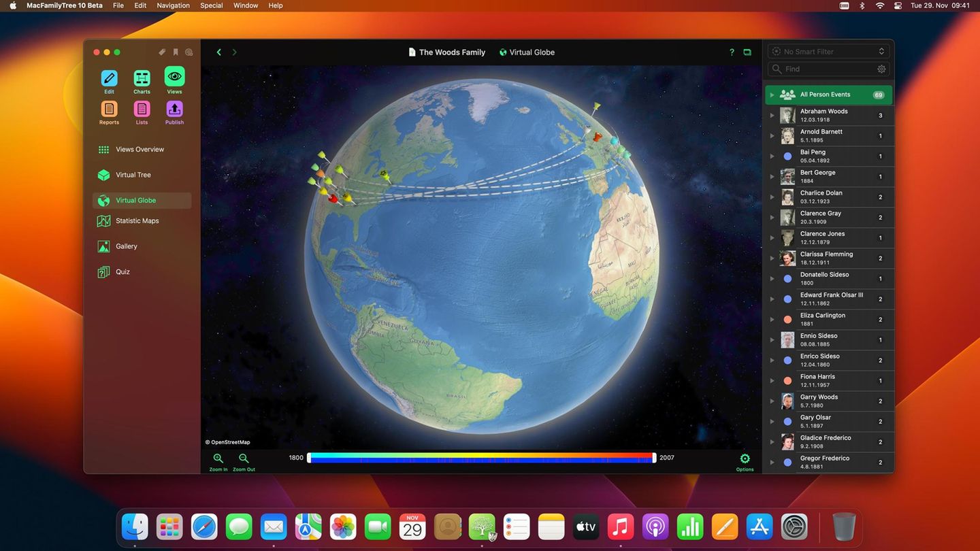Open the Charts section icon
The image size is (980, 551).
pyautogui.click(x=142, y=78)
